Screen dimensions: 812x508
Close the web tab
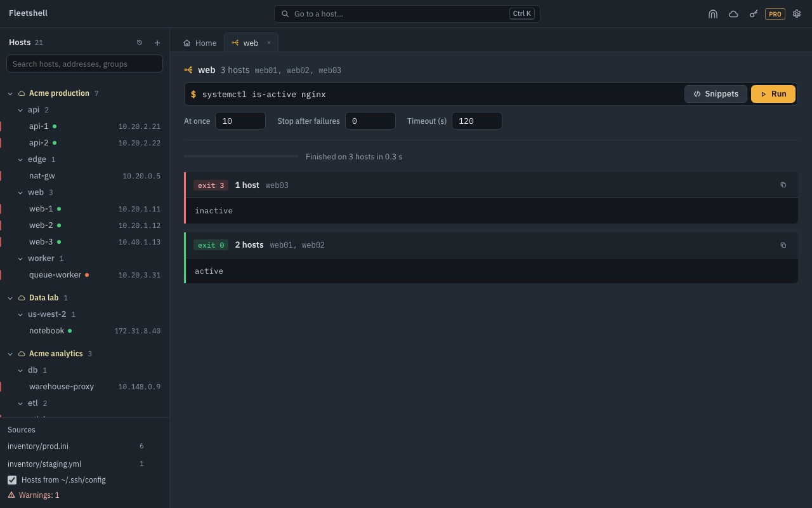[x=268, y=43]
